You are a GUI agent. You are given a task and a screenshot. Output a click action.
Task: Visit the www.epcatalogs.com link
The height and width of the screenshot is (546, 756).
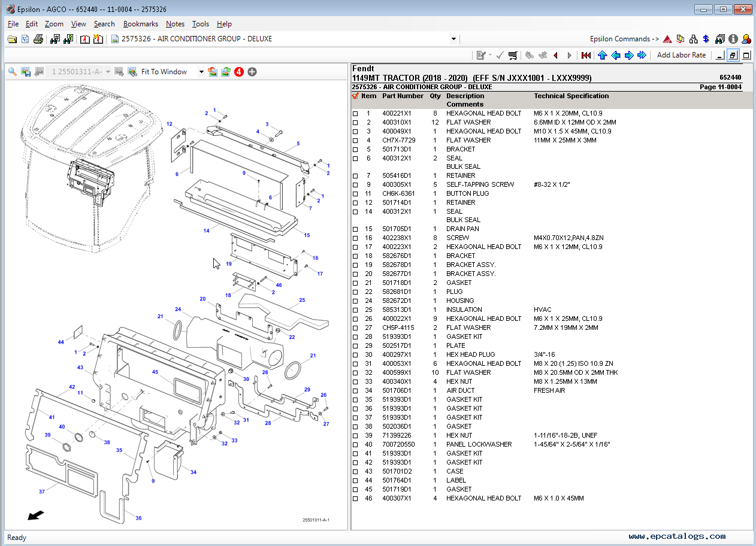click(679, 536)
